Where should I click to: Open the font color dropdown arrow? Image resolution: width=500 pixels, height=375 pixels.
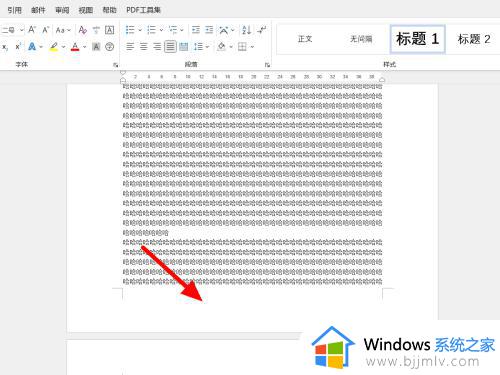[x=84, y=47]
